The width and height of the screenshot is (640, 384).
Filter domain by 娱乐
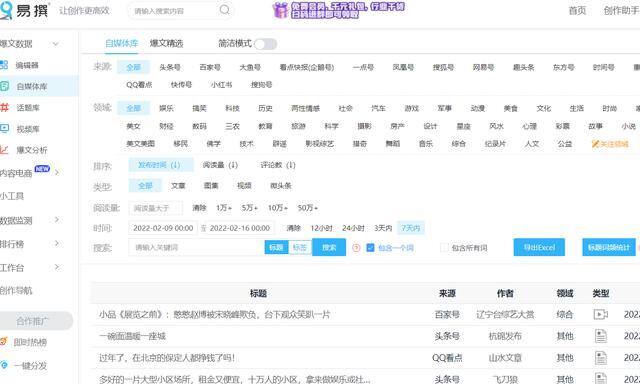(x=166, y=109)
